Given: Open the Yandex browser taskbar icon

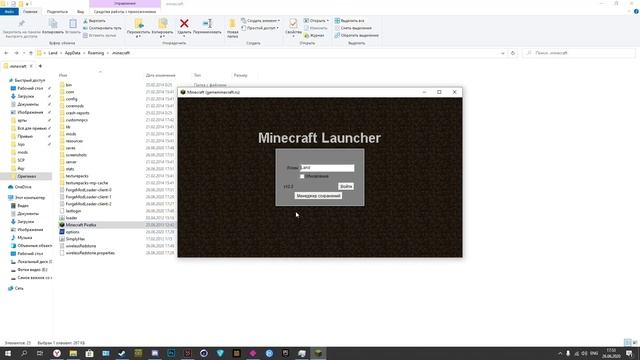Looking at the screenshot, I should click(x=57, y=353).
